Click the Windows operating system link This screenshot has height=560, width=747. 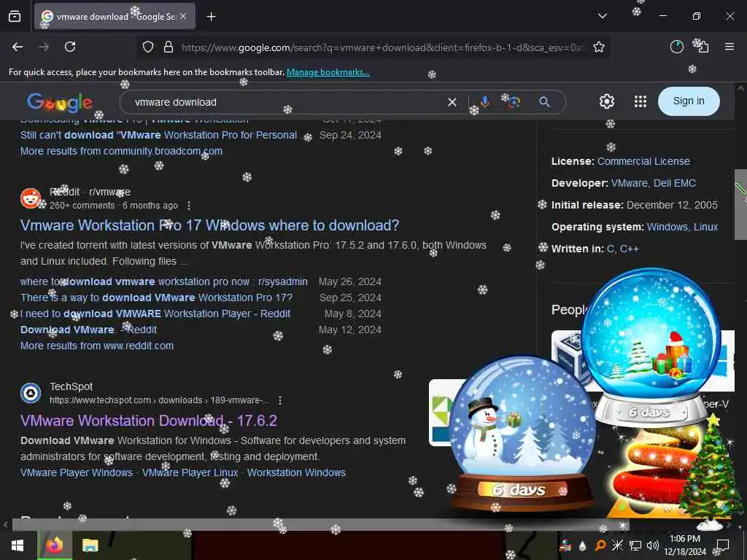[x=667, y=227]
